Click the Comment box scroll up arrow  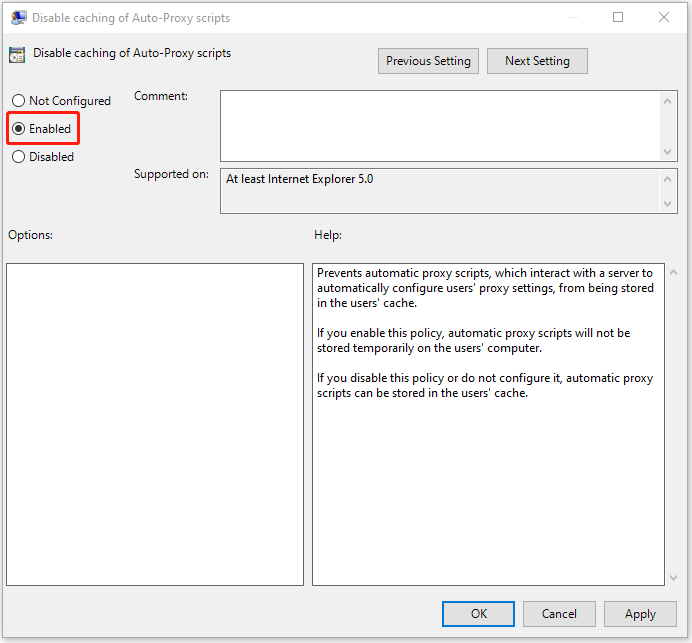(x=667, y=102)
